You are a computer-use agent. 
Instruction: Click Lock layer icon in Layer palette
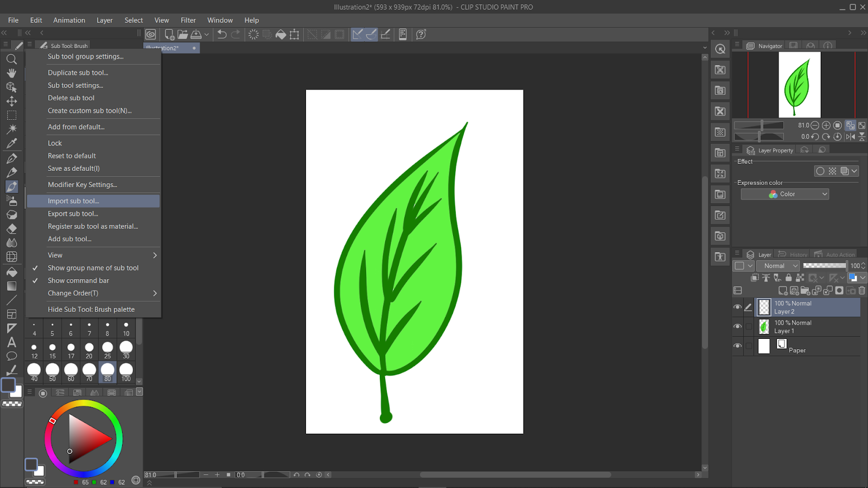click(789, 278)
